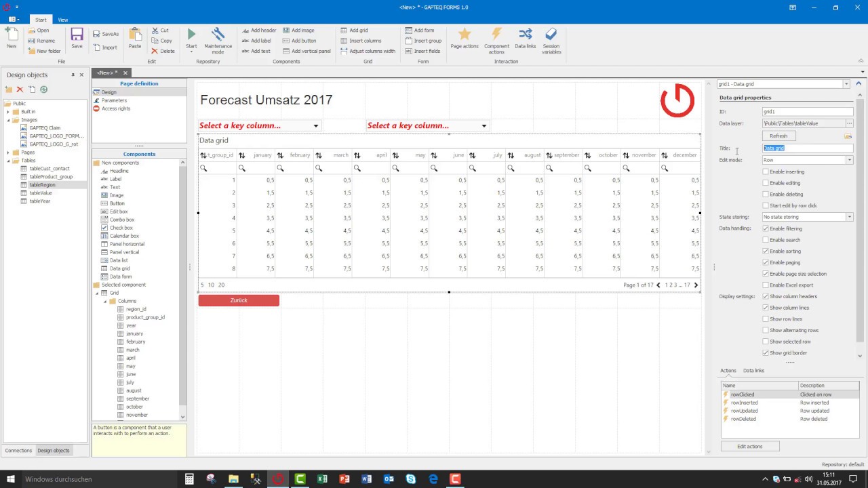Toggle Start edit by row click checkbox
The height and width of the screenshot is (488, 868).
click(x=766, y=205)
